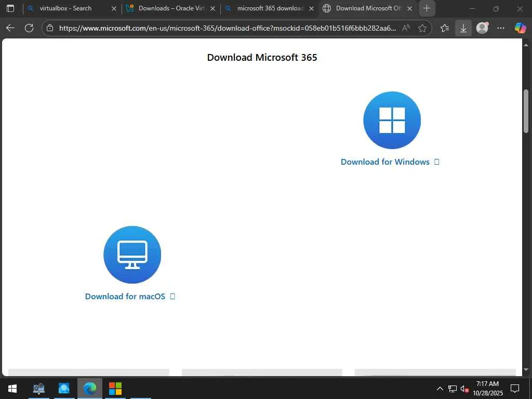532x399 pixels.
Task: Go back with the browser back arrow
Action: tap(10, 28)
